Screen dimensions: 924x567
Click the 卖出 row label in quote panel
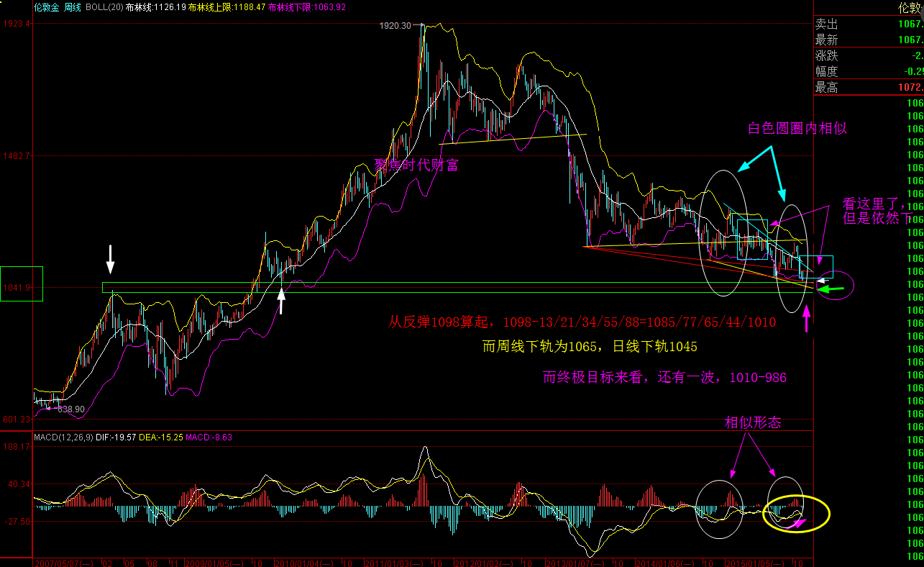(x=827, y=24)
